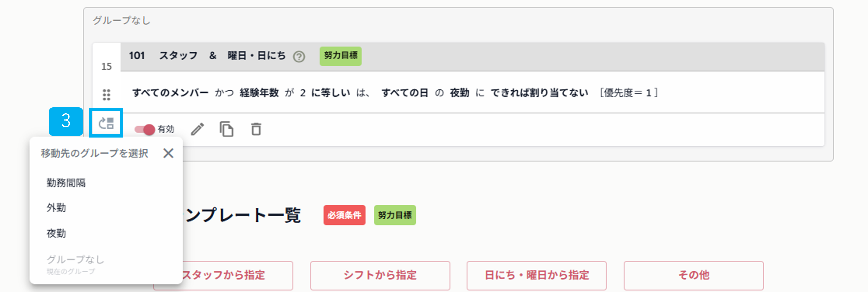Viewport: 868px width, 292px height.
Task: Select 勤務間隔 as the destination group
Action: pos(66,183)
